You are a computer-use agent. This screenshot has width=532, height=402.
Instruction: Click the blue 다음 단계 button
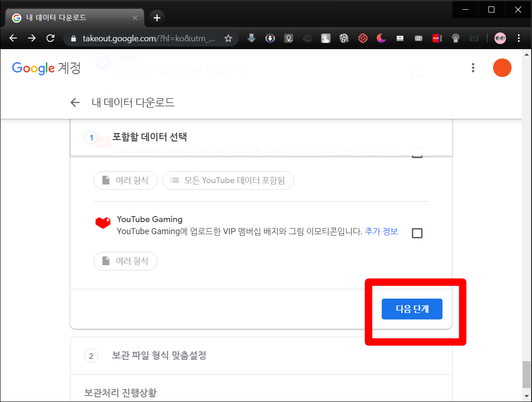click(412, 309)
